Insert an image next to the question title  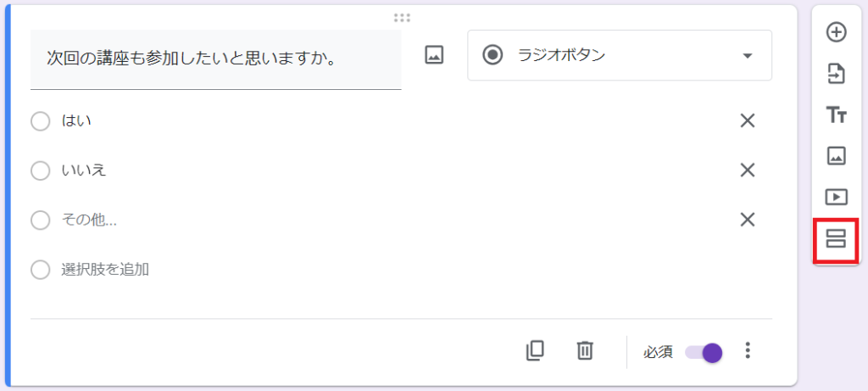point(434,56)
